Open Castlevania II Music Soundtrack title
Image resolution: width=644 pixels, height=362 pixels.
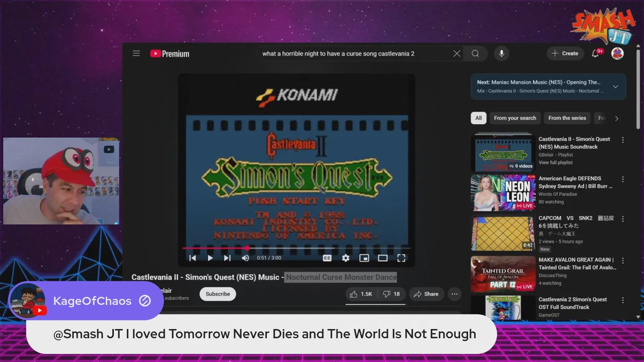tap(574, 143)
